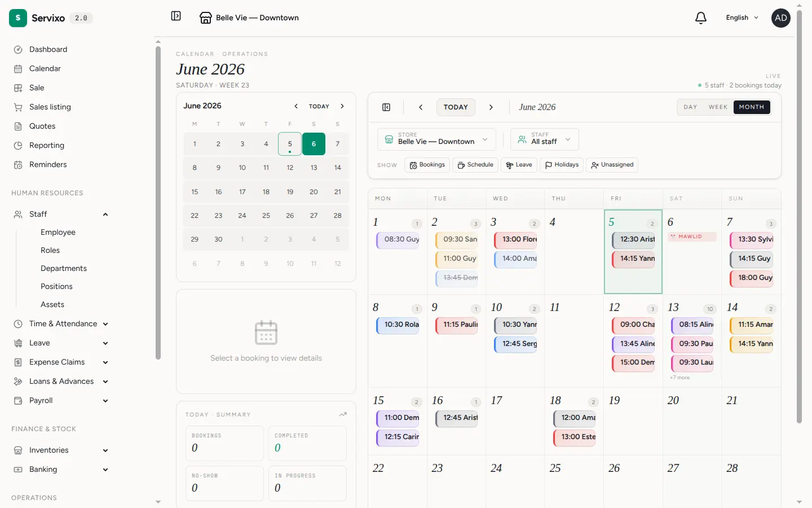The width and height of the screenshot is (812, 508).
Task: Open Positions under Staff
Action: pyautogui.click(x=56, y=287)
